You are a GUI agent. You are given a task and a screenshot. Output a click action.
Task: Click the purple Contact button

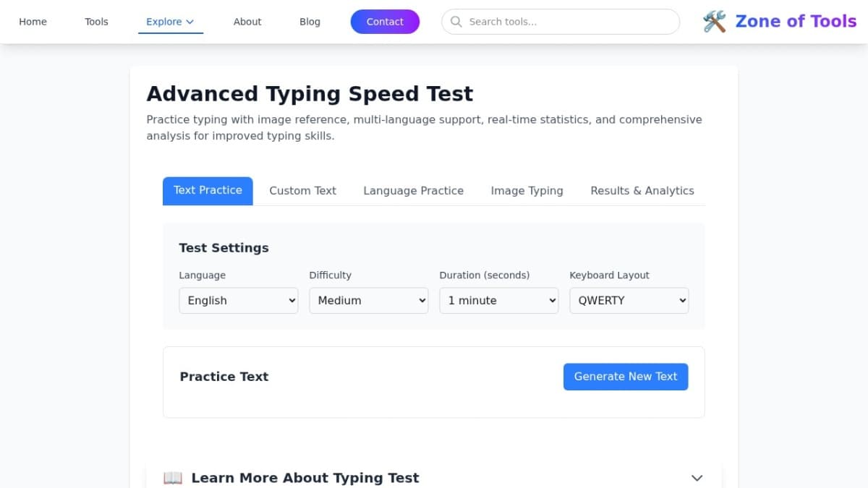point(385,22)
